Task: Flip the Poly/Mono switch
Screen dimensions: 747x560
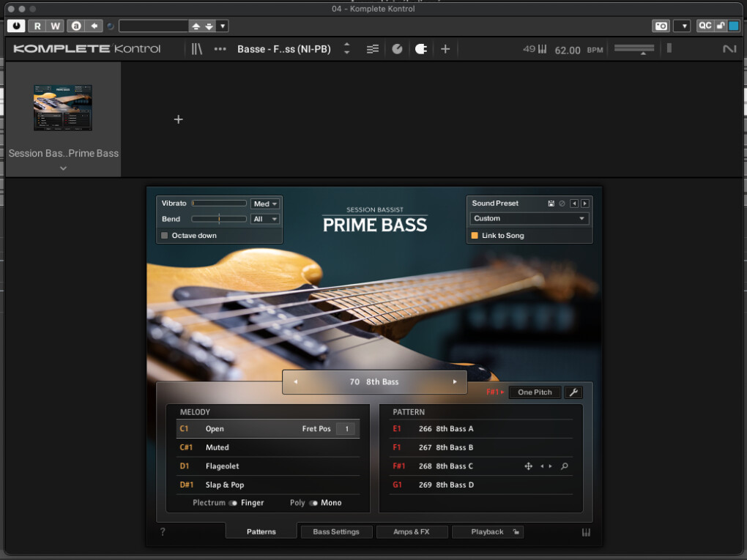Action: coord(313,503)
